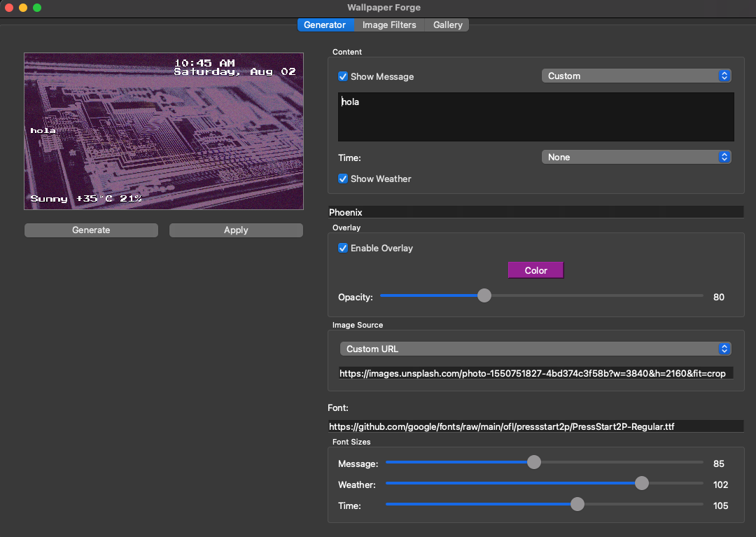Disable the Enable Overlay checkbox
Image resolution: width=756 pixels, height=537 pixels.
point(343,249)
